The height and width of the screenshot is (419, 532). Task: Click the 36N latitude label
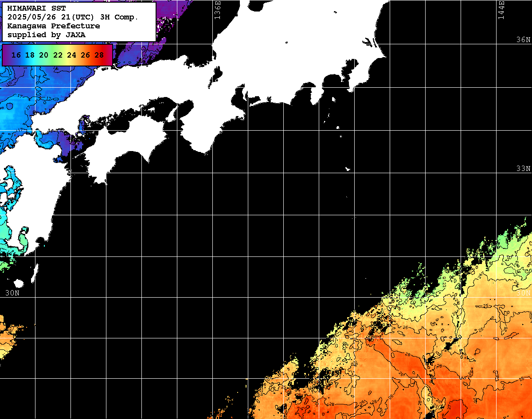pyautogui.click(x=523, y=39)
